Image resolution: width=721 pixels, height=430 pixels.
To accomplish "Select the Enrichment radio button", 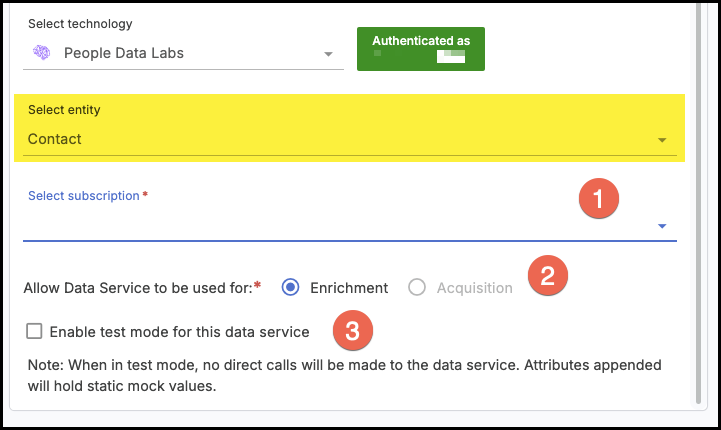I will (x=290, y=287).
